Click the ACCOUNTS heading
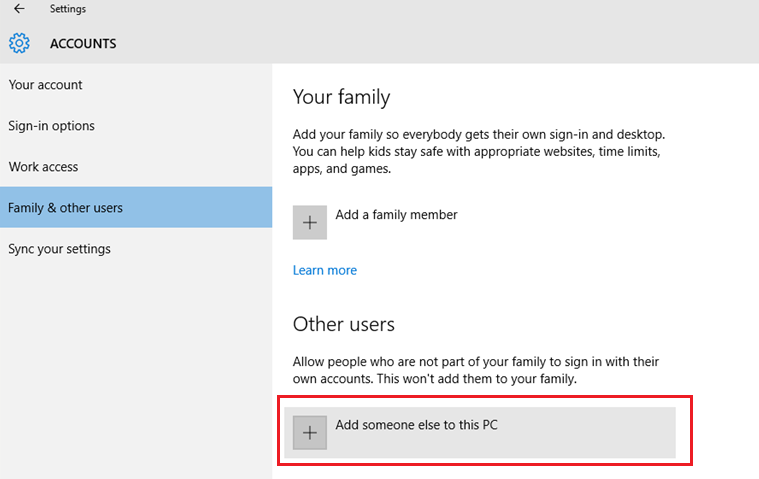 click(x=83, y=44)
